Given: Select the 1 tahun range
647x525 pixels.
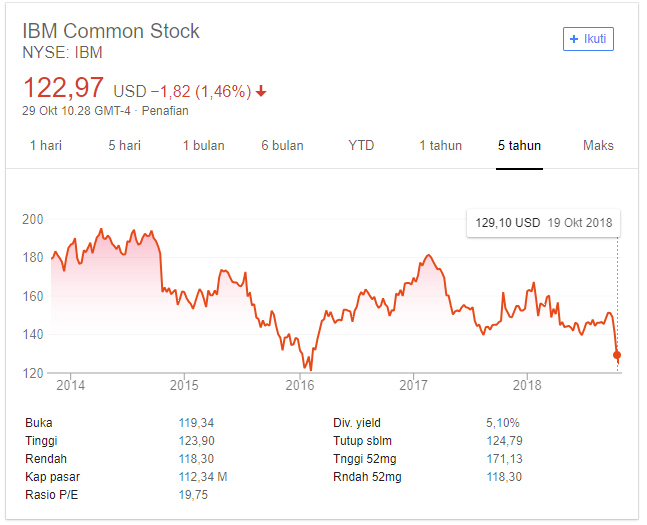Looking at the screenshot, I should (x=440, y=146).
